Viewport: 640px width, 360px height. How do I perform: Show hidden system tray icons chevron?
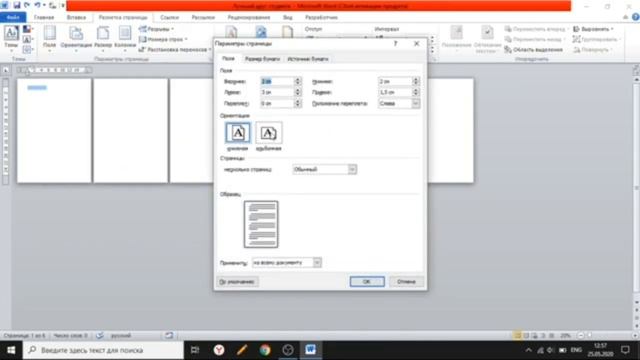click(529, 350)
